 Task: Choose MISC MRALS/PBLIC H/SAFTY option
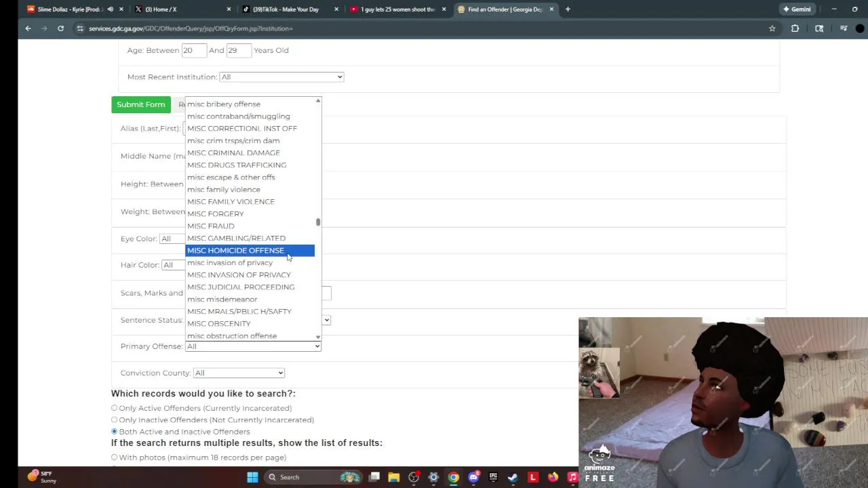tap(250, 312)
